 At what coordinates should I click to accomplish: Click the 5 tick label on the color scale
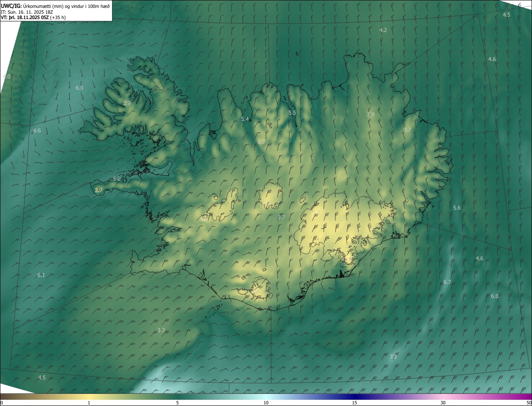177,403
